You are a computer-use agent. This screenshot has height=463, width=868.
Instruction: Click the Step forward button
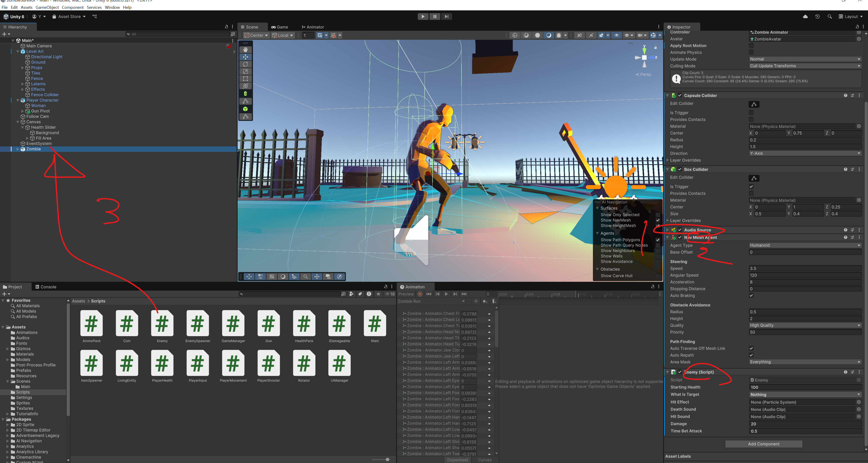446,16
